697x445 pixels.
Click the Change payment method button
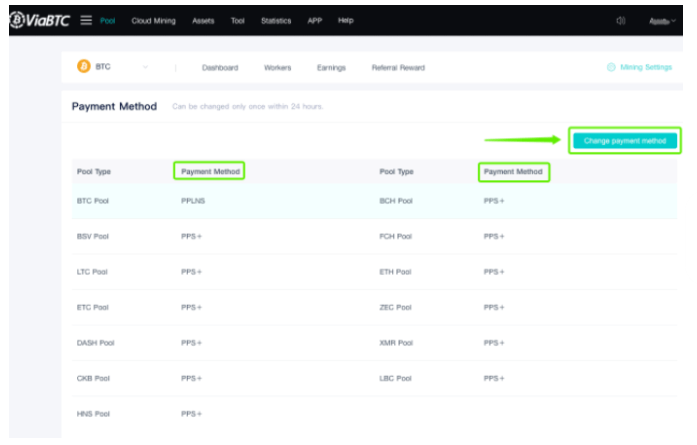[x=625, y=141]
